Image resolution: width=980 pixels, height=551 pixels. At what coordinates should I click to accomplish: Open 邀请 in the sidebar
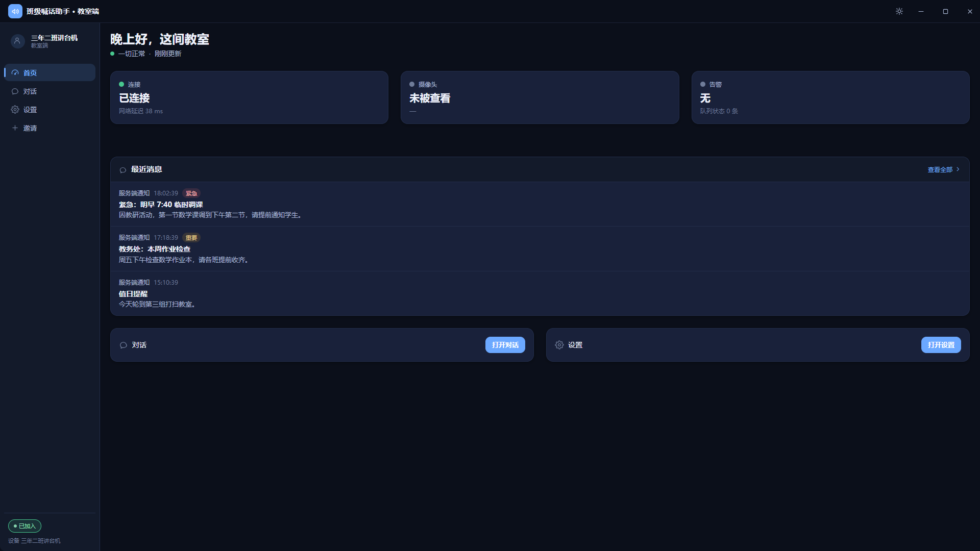tap(50, 128)
